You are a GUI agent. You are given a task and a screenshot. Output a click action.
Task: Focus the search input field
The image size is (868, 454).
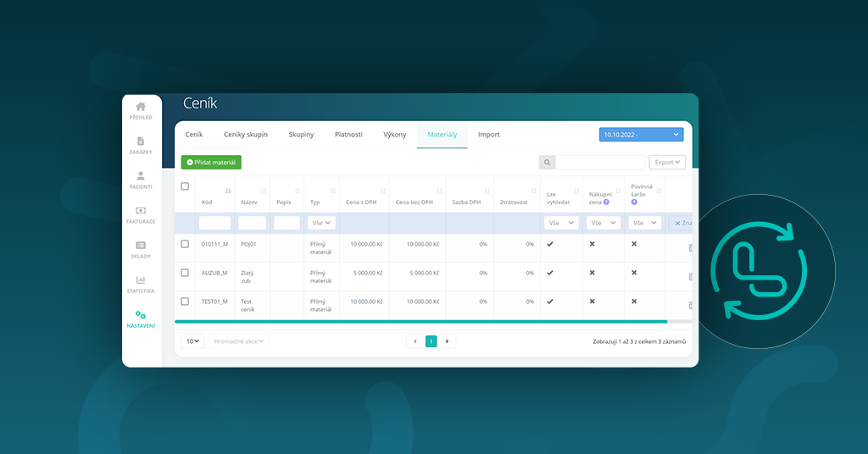pyautogui.click(x=600, y=163)
